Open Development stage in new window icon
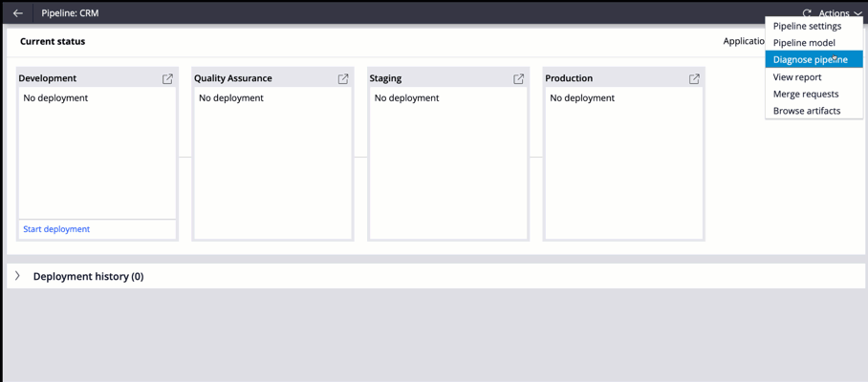Screen dimensions: 868x382 167,79
